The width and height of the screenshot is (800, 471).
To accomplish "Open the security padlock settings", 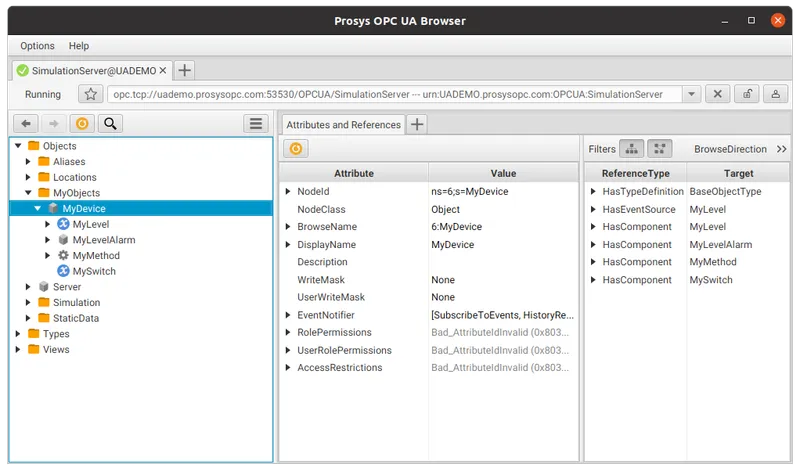I will (747, 94).
